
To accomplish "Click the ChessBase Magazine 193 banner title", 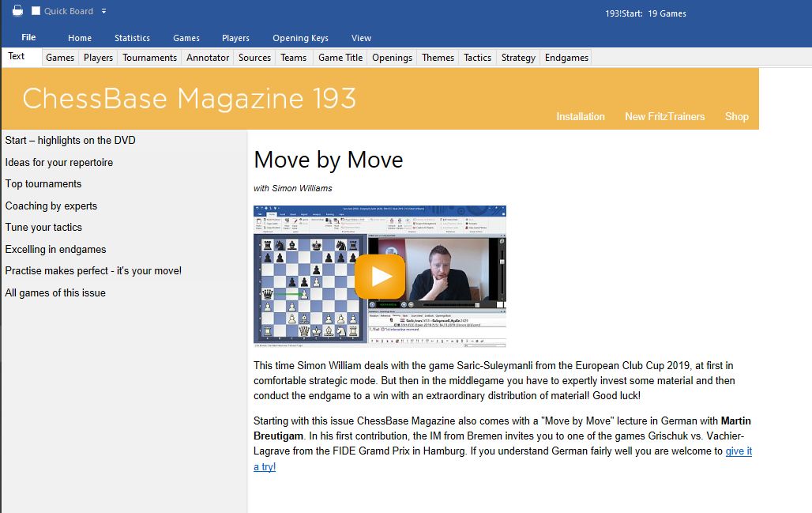I will click(x=189, y=99).
